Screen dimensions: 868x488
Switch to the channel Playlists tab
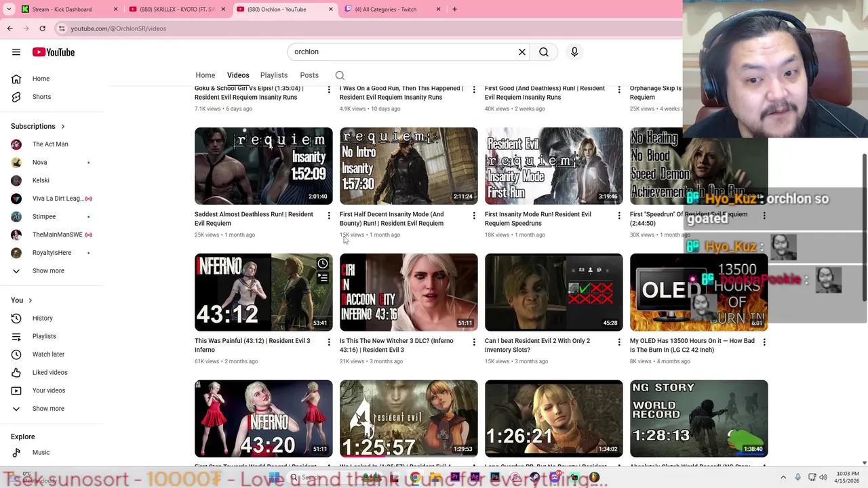(274, 75)
